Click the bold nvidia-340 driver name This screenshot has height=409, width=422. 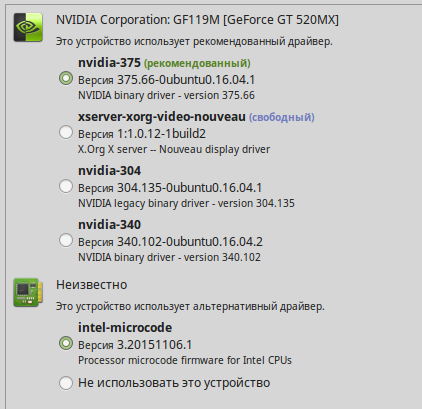coord(109,225)
